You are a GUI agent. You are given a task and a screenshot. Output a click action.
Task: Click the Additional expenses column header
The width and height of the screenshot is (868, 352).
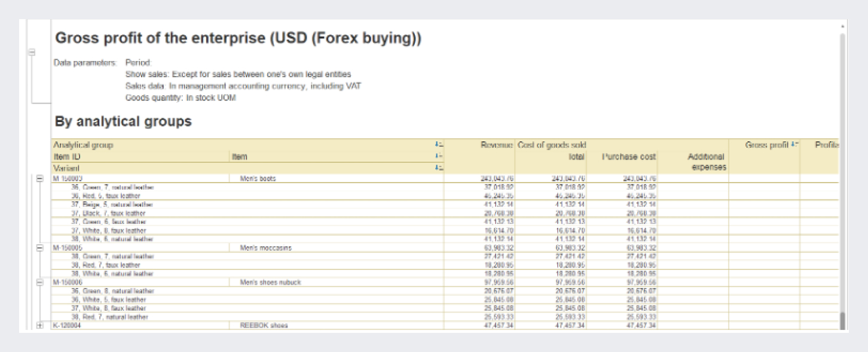click(x=693, y=162)
